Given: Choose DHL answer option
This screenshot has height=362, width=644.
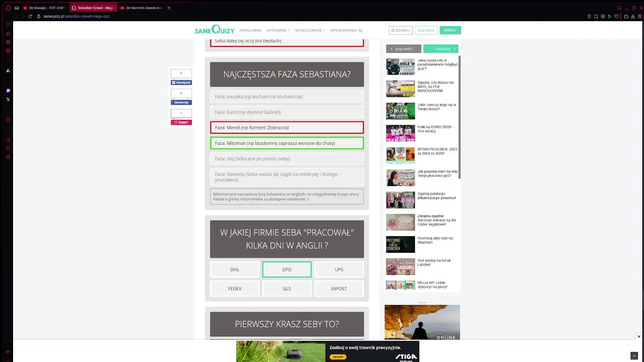Looking at the screenshot, I should 234,269.
